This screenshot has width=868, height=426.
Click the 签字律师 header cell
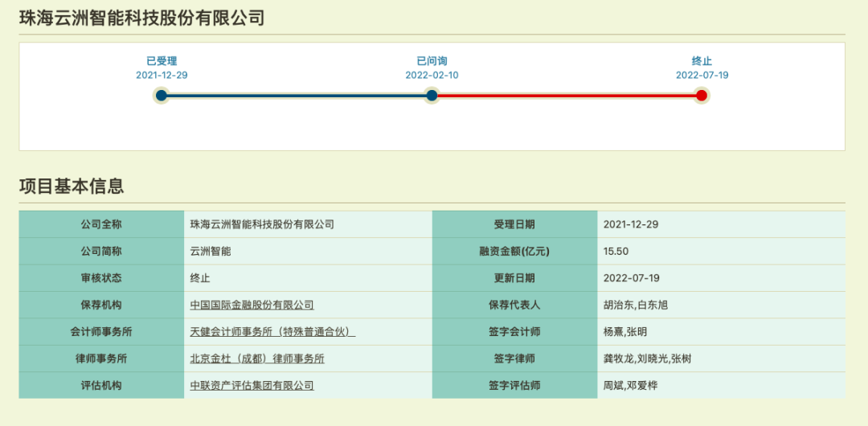pyautogui.click(x=515, y=358)
